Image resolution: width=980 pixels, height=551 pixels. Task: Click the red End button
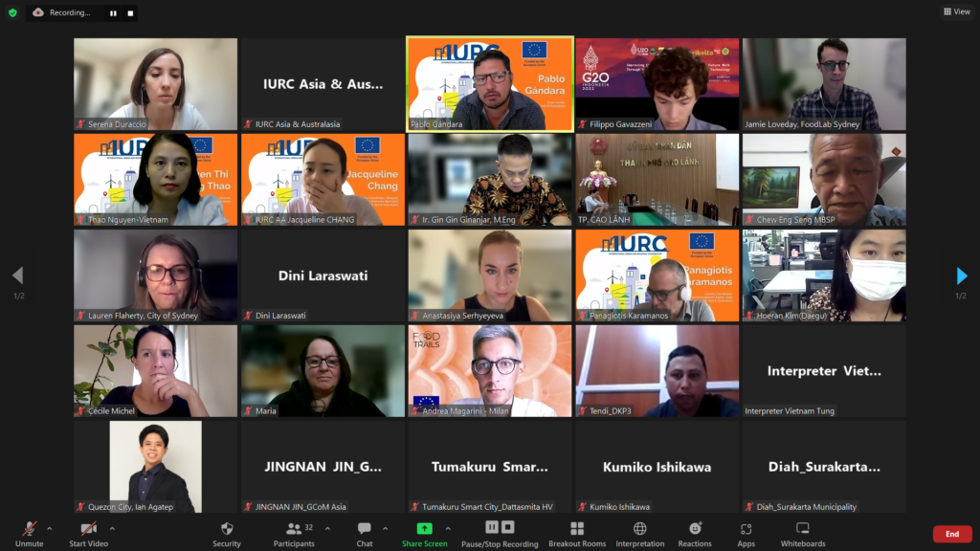[951, 534]
